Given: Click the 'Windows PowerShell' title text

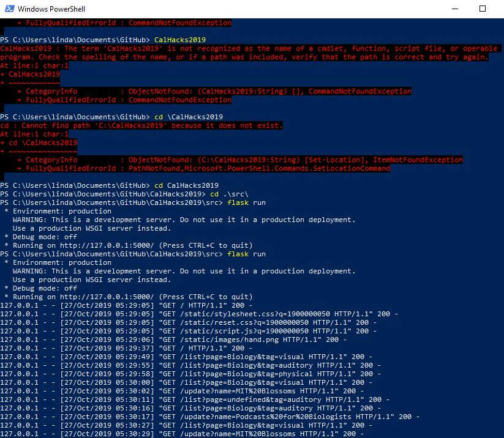Looking at the screenshot, I should [x=51, y=9].
